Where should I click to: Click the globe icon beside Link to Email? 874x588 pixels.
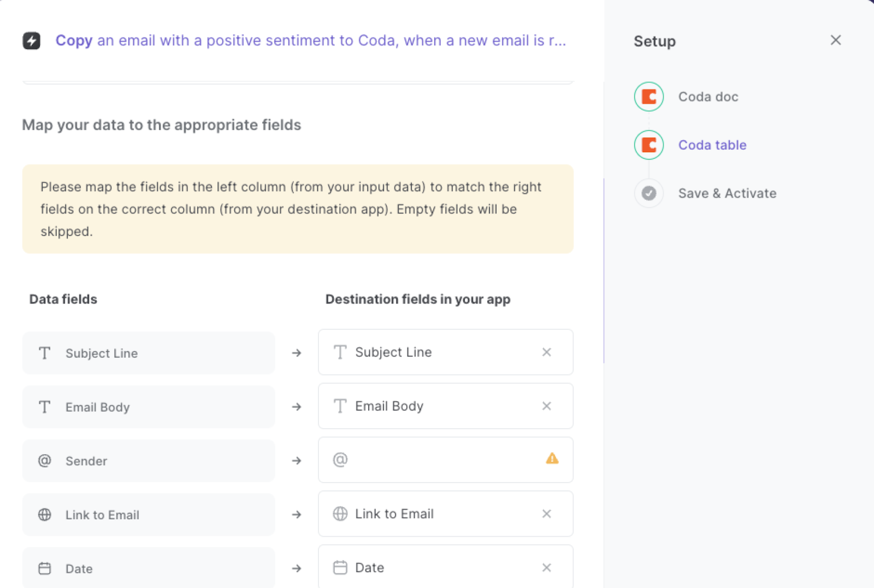pyautogui.click(x=44, y=514)
